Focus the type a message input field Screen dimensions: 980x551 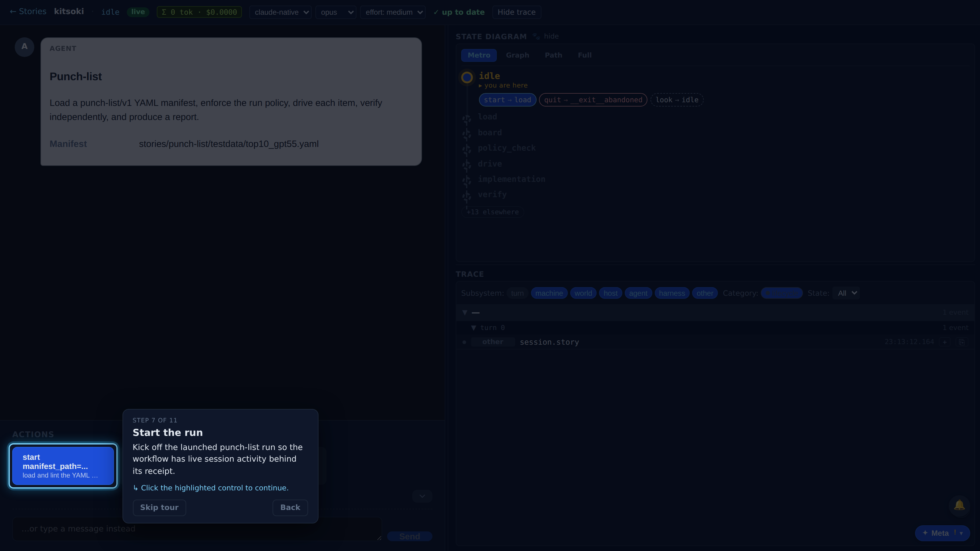[x=197, y=529]
